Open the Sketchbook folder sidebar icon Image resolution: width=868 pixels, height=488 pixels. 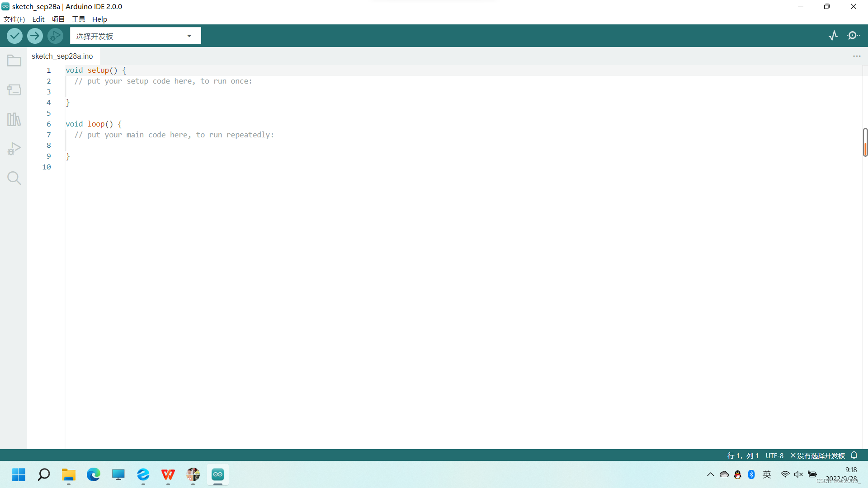pyautogui.click(x=14, y=61)
